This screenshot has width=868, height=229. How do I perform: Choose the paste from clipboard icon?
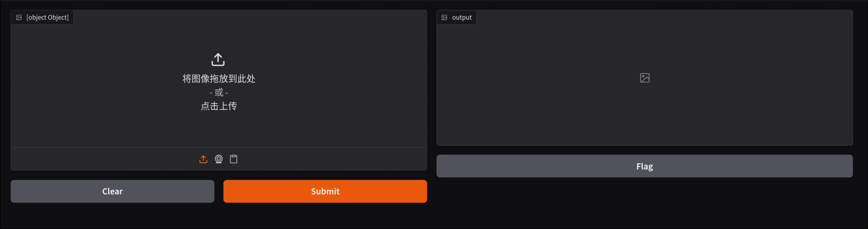pos(234,159)
